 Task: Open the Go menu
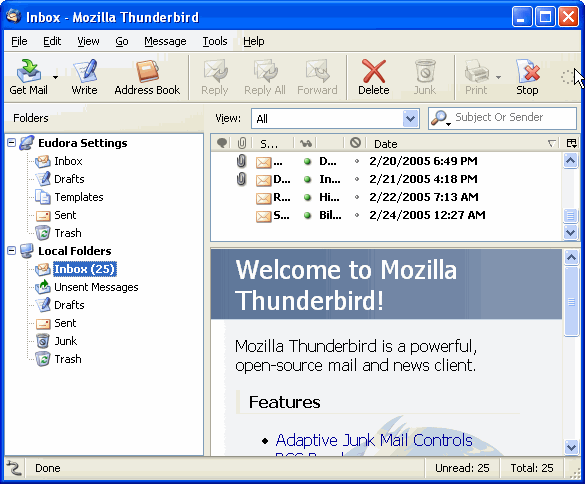coord(122,41)
